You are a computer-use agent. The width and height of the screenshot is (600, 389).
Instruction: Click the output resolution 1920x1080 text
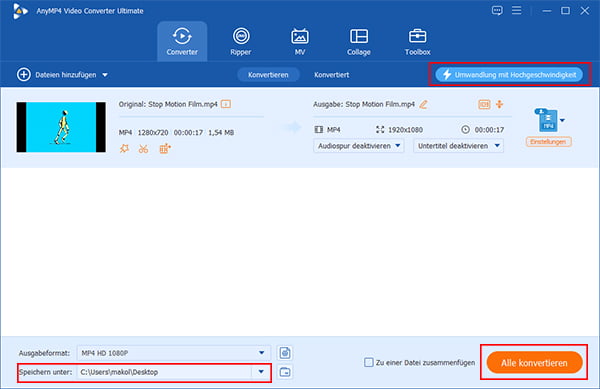(x=405, y=130)
